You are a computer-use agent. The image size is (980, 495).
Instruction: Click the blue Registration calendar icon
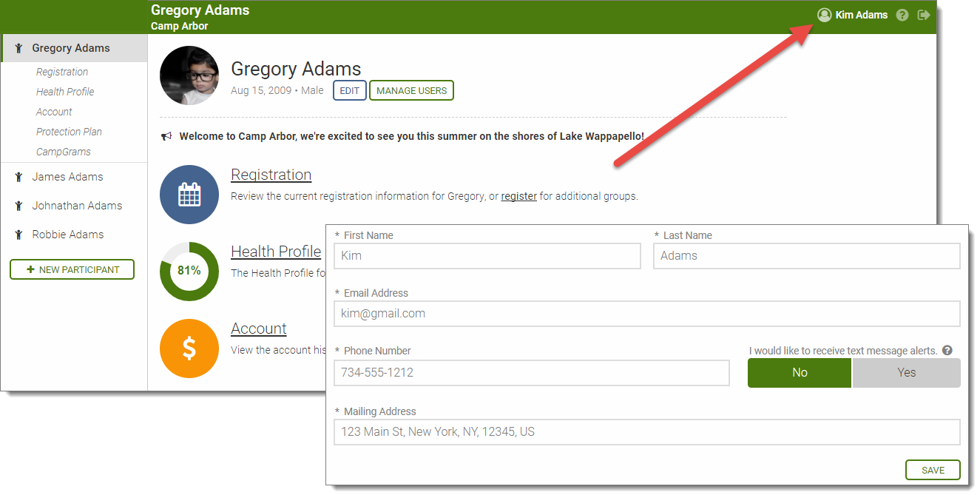(189, 195)
